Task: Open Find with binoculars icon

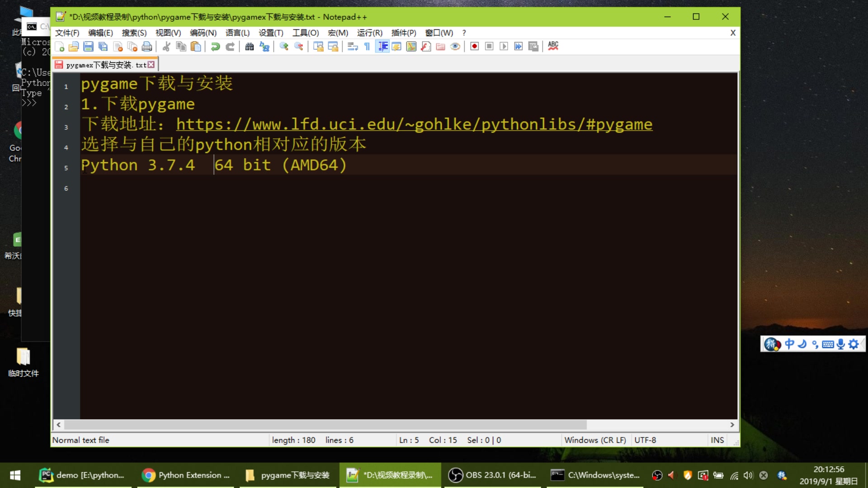Action: (250, 47)
